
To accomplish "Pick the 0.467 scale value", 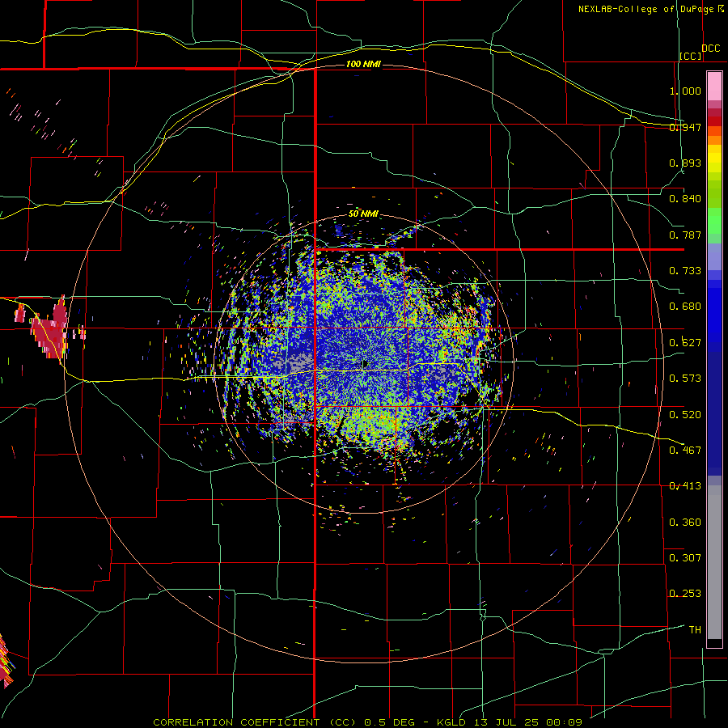I will click(x=685, y=451).
